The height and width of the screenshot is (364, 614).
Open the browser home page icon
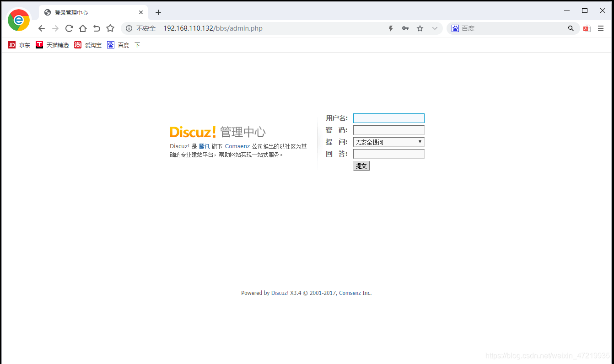point(83,28)
